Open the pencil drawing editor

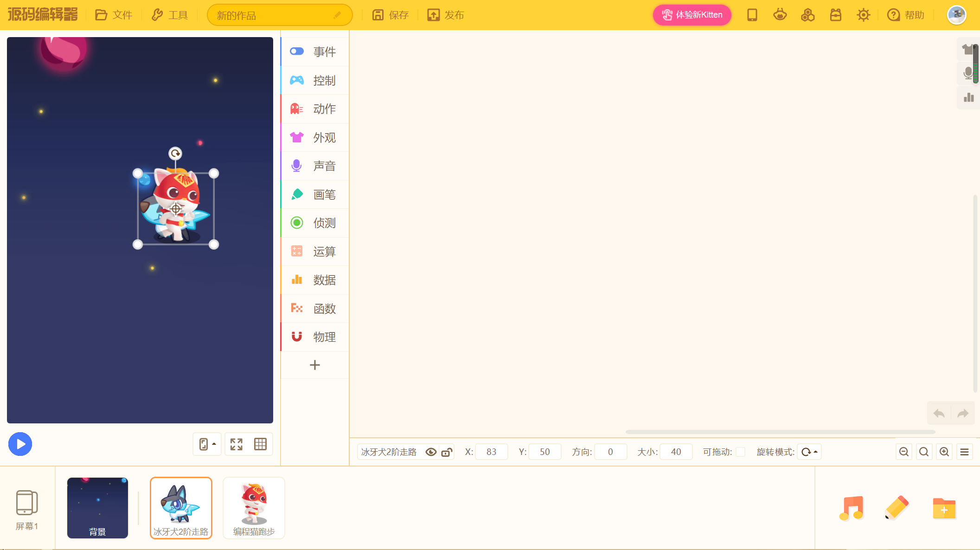pyautogui.click(x=897, y=508)
